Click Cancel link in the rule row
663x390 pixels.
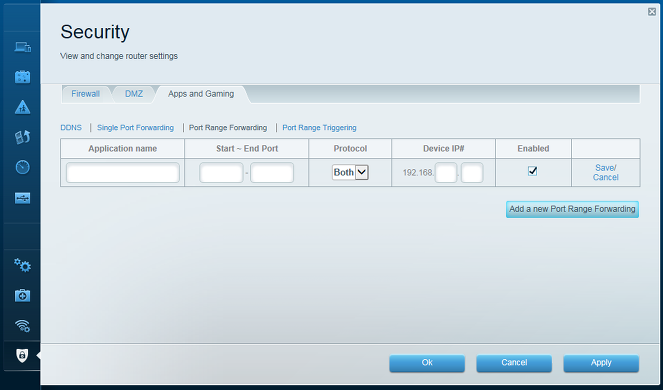click(x=605, y=177)
